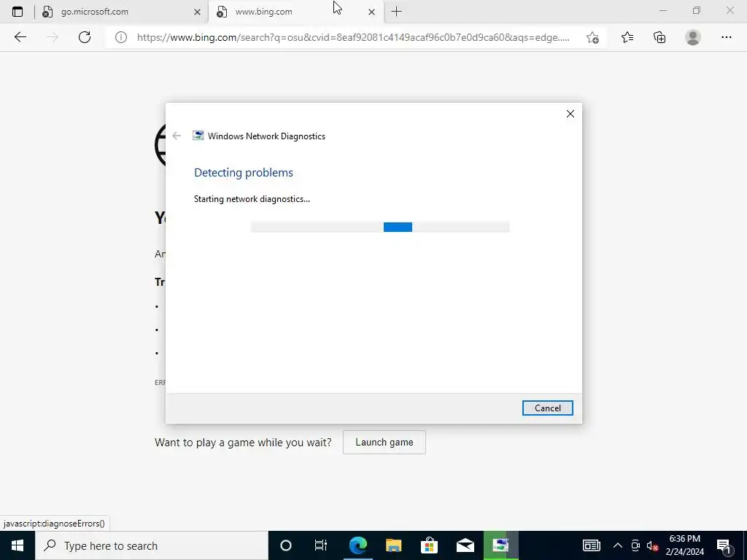Close the www.bing.com tab
Viewport: 747px width, 560px height.
click(371, 12)
